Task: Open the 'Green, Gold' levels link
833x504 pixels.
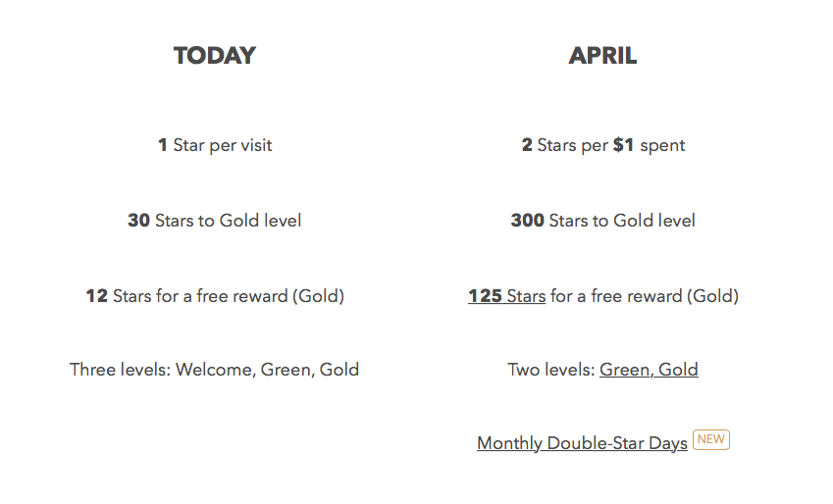Action: (649, 370)
